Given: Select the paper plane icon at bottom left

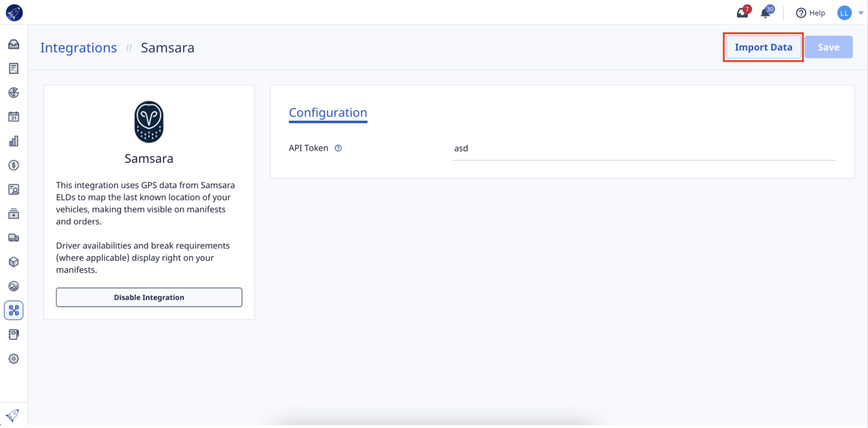Looking at the screenshot, I should [12, 415].
